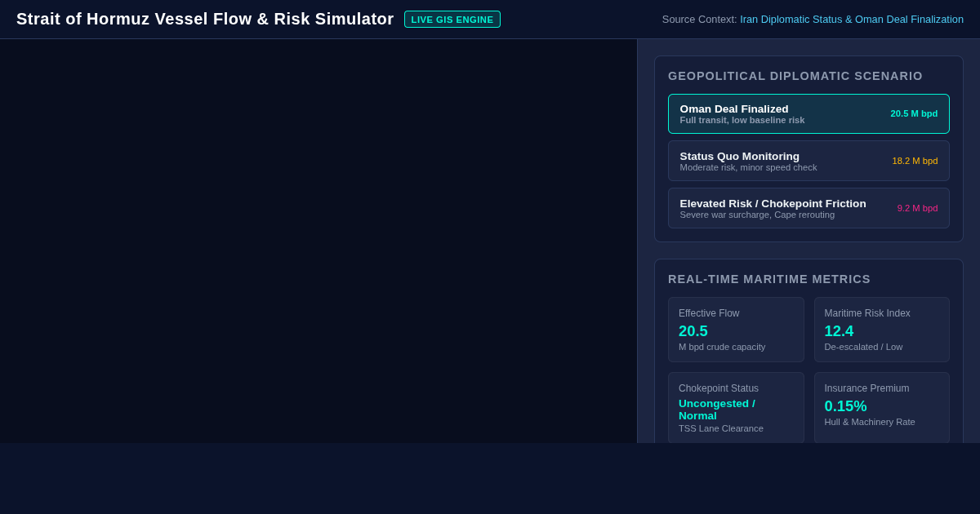The width and height of the screenshot is (980, 514).
Task: Click the LIVE GIS ENGINE badge
Action: (452, 19)
